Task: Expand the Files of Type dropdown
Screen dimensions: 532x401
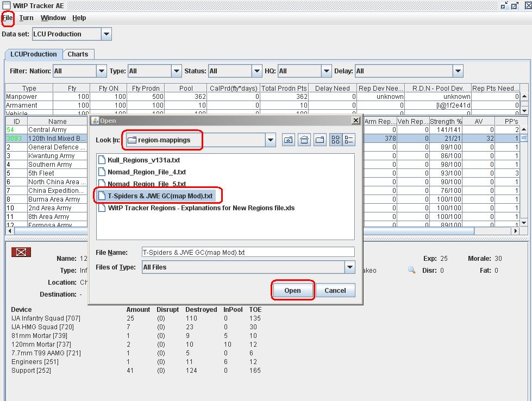Action: pyautogui.click(x=350, y=267)
